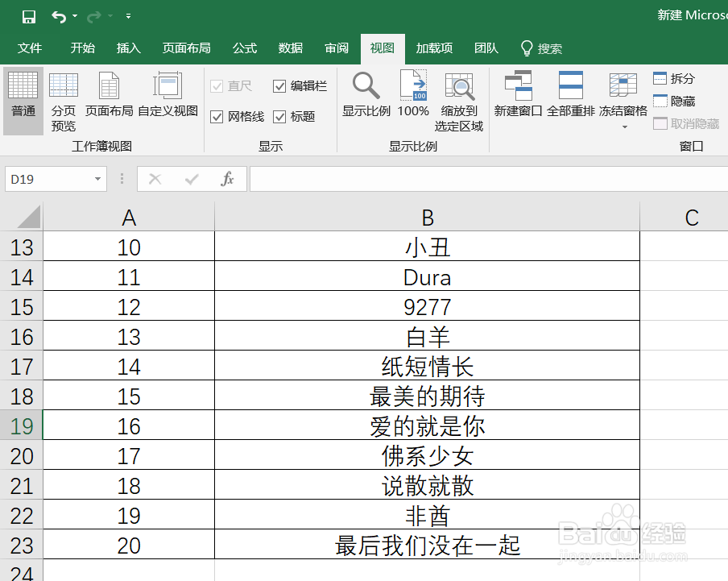Screen dimensions: 728x581
Task: Click 全部重排 arrange all icon
Action: tap(571, 94)
